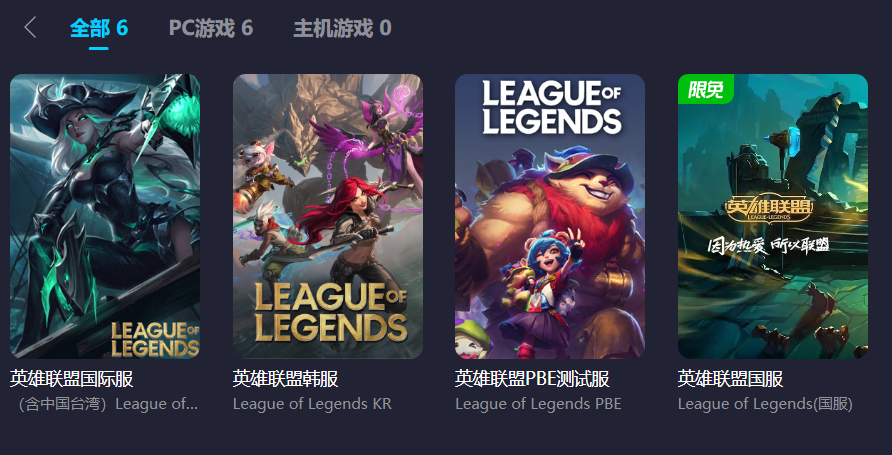Click the 英雄联盟PBE测试服 title text

click(x=532, y=379)
